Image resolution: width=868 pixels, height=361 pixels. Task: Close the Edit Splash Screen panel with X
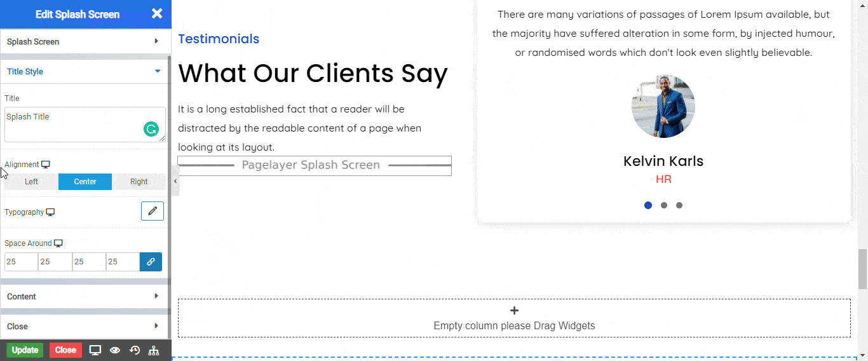tap(157, 14)
